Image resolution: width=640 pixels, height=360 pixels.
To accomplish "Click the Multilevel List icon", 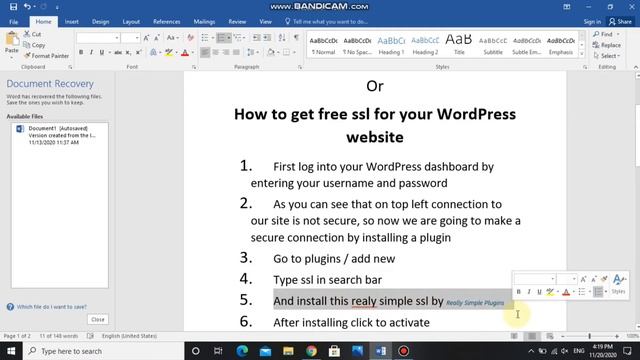I will click(238, 38).
